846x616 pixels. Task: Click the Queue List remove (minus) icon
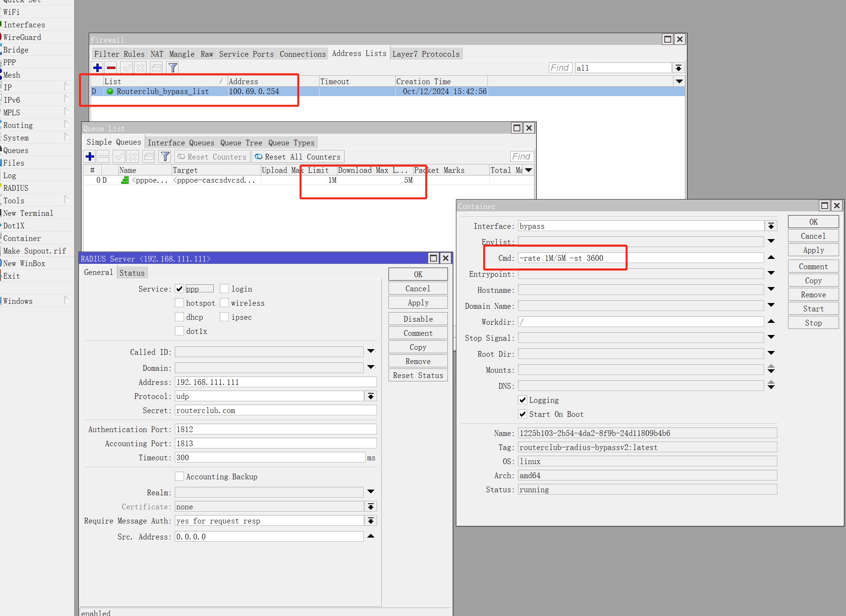pyautogui.click(x=104, y=156)
